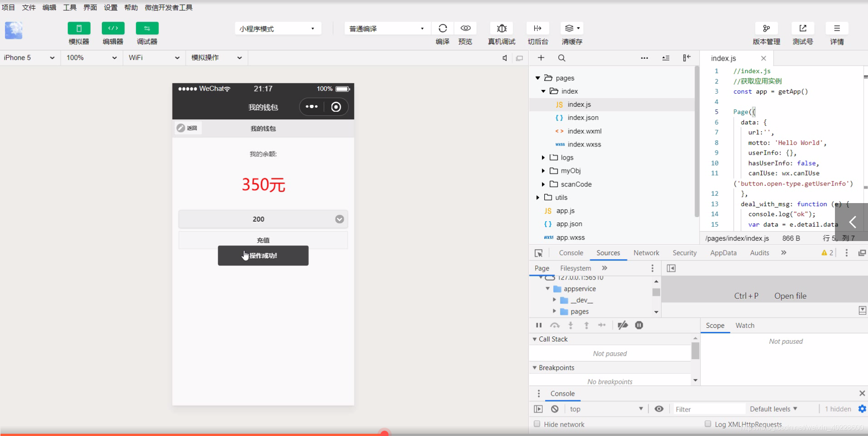This screenshot has height=436, width=868.
Task: Open the 100% zoom dropdown
Action: tap(91, 58)
